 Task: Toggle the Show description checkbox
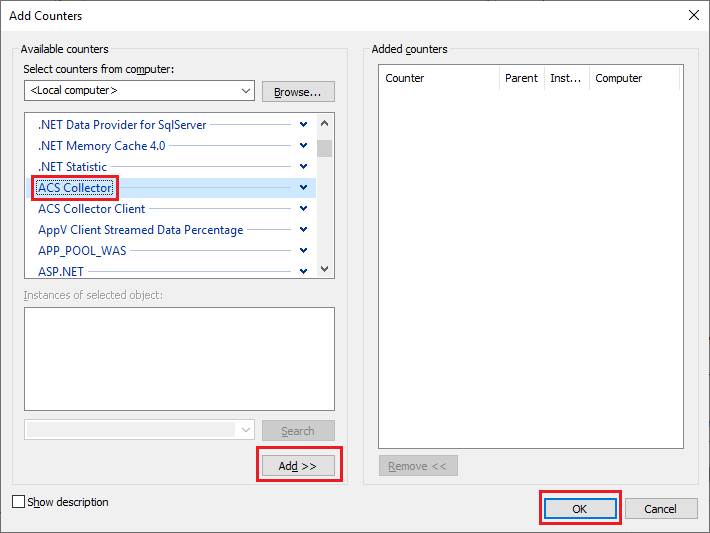point(19,502)
